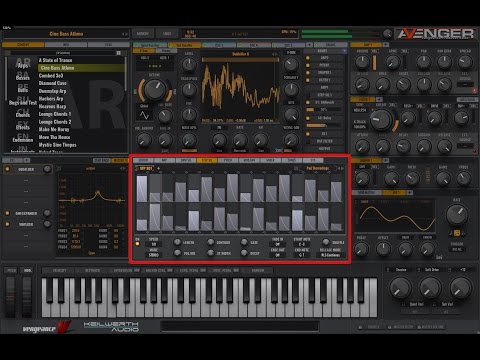This screenshot has width=480, height=360.
Task: Select preset 'Mystic Sine Tempus'
Action: tap(57, 145)
